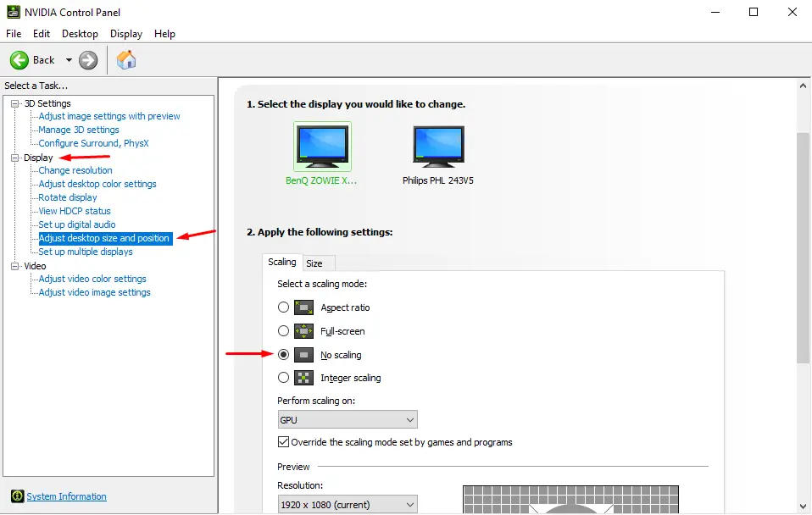Switch to the Size tab
The image size is (812, 515).
click(x=314, y=263)
